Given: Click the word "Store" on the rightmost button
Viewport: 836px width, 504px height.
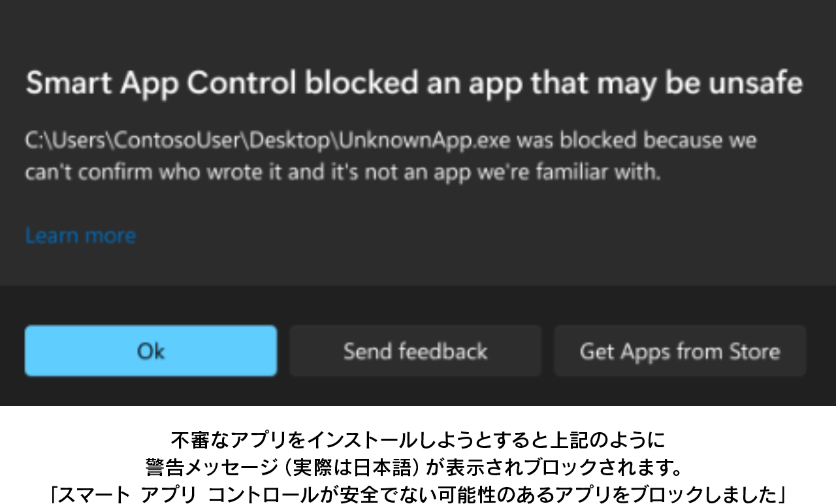Looking at the screenshot, I should pos(754,351).
